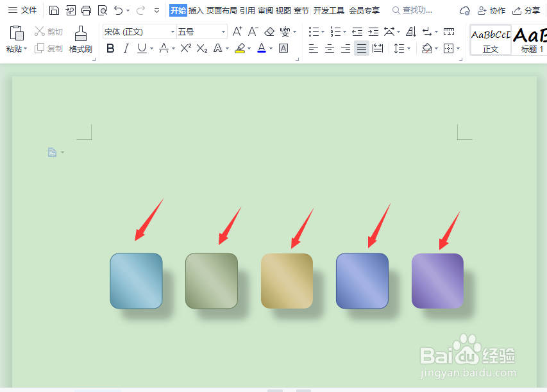Click the phonetic guide 拼音 icon
This screenshot has height=392, width=547.
click(285, 32)
